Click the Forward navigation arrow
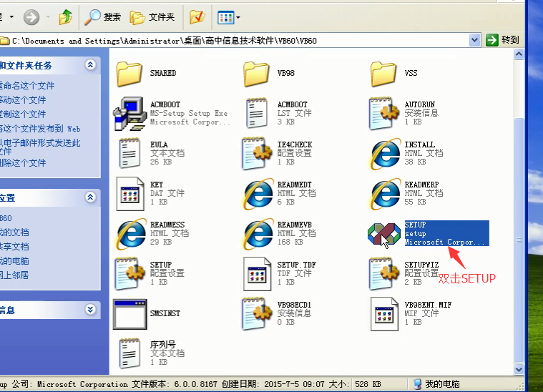The image size is (543, 392). click(x=31, y=17)
